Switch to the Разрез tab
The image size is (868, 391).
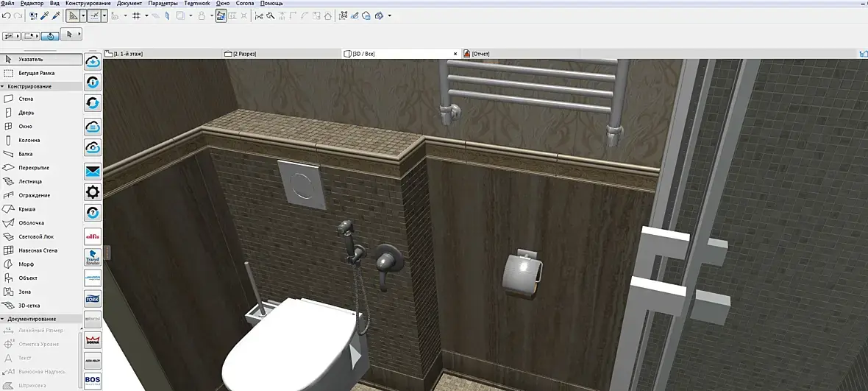(282, 54)
